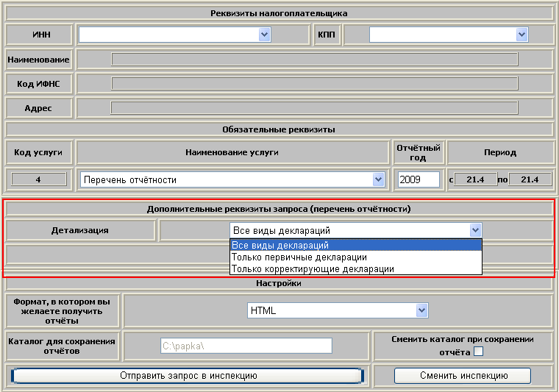Click Сменить инспекцию button
This screenshot has height=392, width=559.
(463, 376)
